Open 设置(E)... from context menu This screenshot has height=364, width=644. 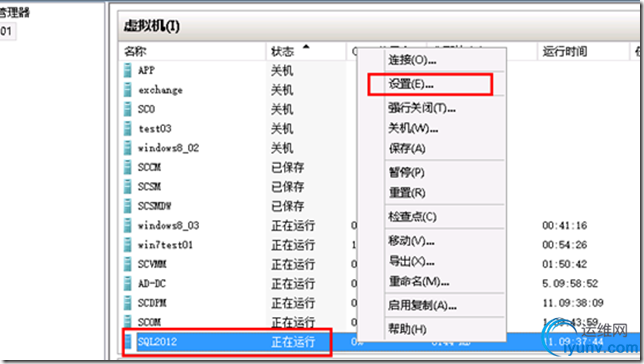411,84
